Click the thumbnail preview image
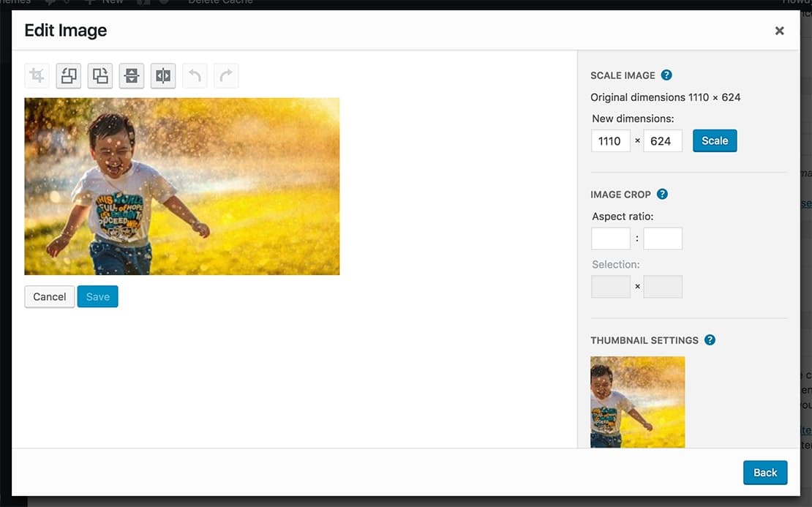 (637, 402)
